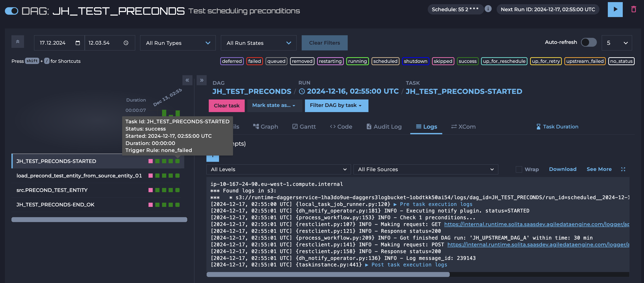This screenshot has height=283, width=644.
Task: Click pink status square for JH_TEST_PRECONDS-END_OK
Action: click(x=151, y=205)
